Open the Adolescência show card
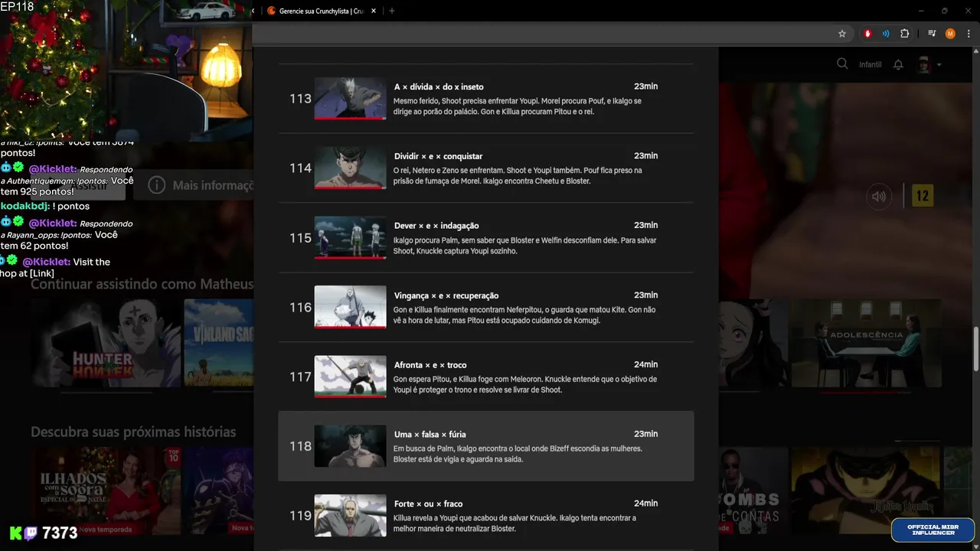The image size is (980, 551). (x=868, y=343)
